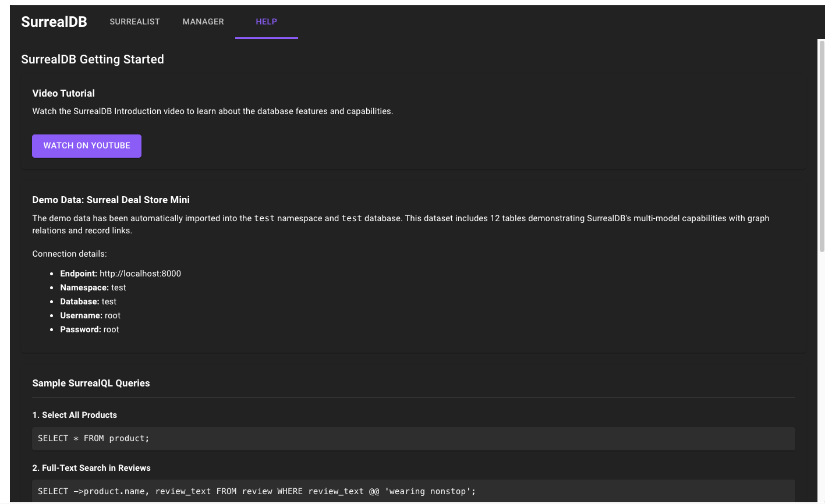The width and height of the screenshot is (825, 504).
Task: Switch to the SURREALIST tab
Action: pyautogui.click(x=134, y=22)
